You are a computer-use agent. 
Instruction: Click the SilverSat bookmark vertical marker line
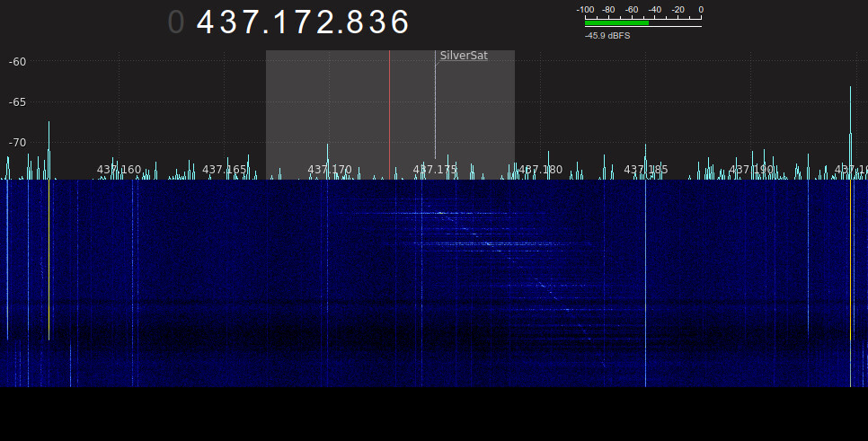tap(435, 117)
